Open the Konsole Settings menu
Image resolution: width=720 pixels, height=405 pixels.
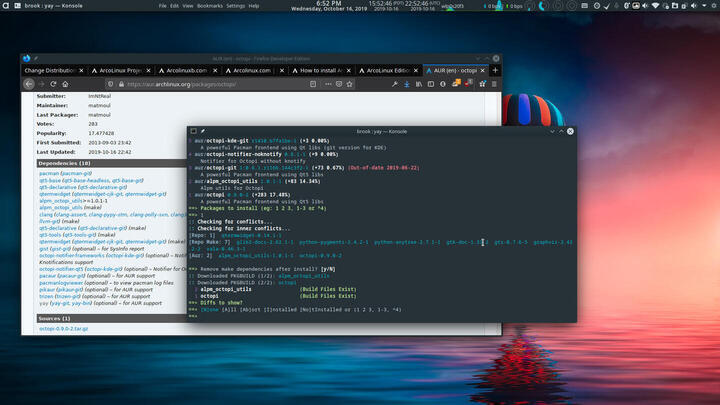(236, 6)
